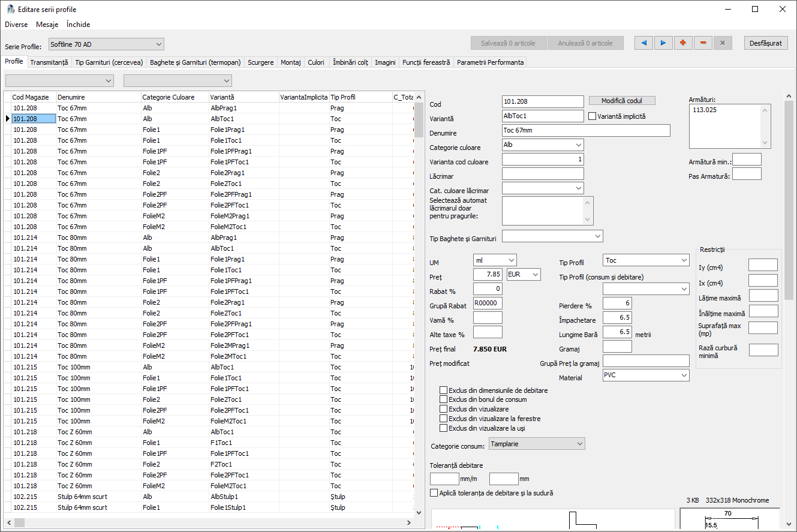Click Desfășurat button
The width and height of the screenshot is (797, 532).
pyautogui.click(x=766, y=43)
